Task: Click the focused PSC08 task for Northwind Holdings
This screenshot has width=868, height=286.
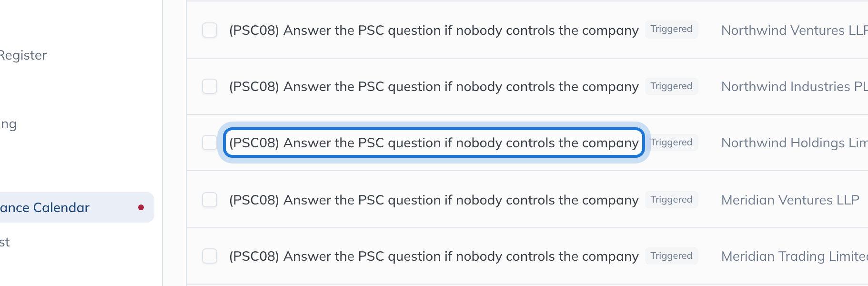Action: point(434,143)
